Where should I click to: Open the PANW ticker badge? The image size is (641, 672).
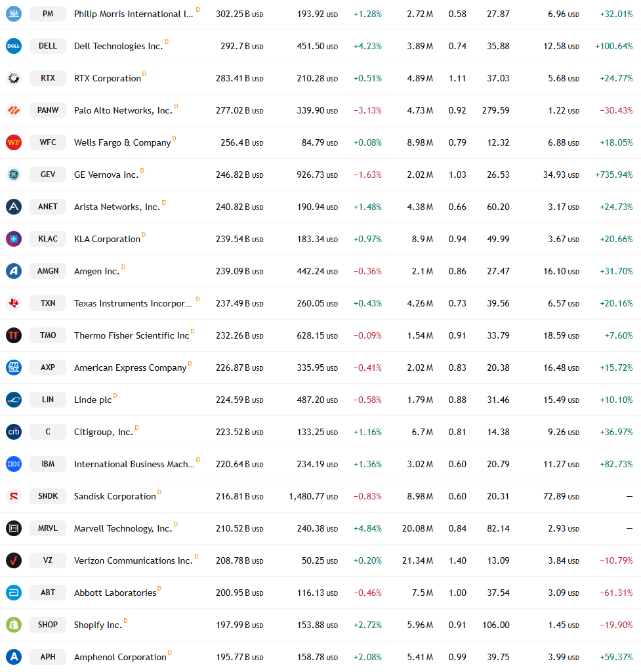click(48, 110)
